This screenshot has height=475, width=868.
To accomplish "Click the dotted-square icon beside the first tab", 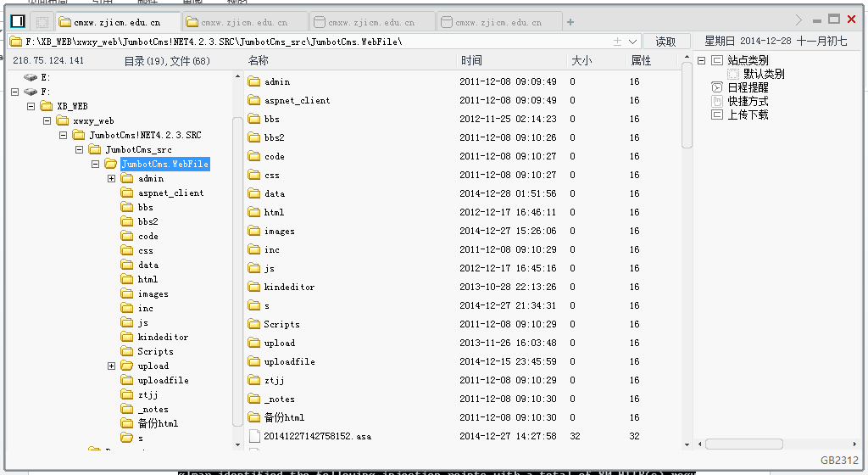I will (x=42, y=22).
